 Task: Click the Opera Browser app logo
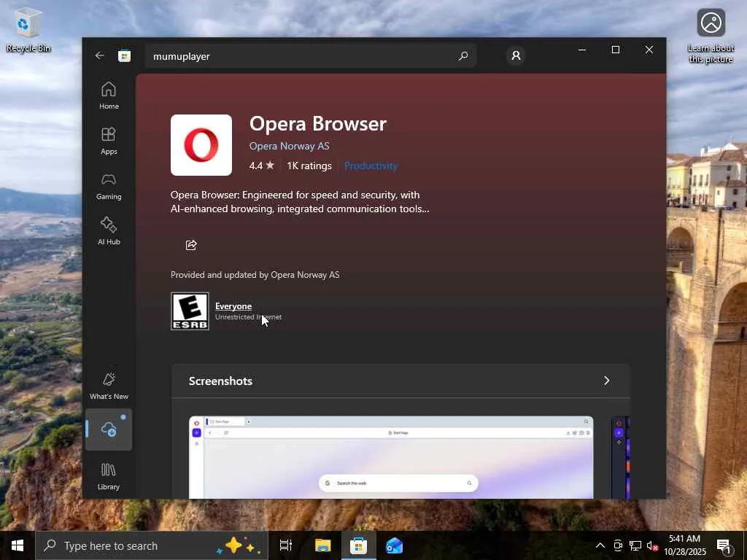click(x=201, y=145)
